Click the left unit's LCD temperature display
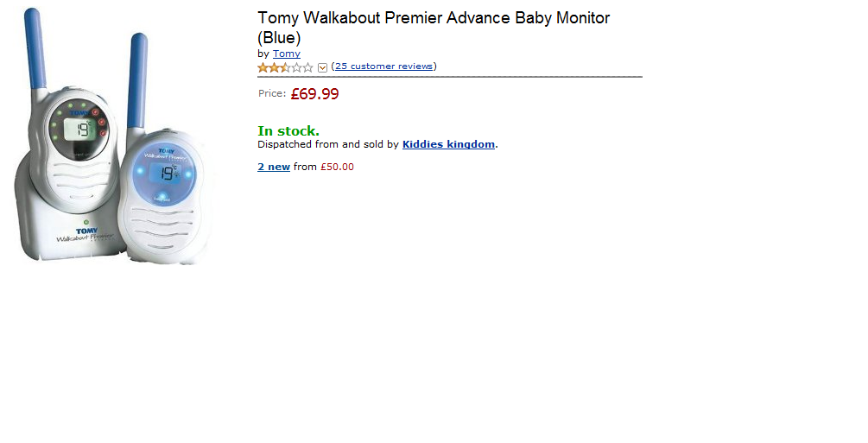The image size is (868, 443). 80,130
